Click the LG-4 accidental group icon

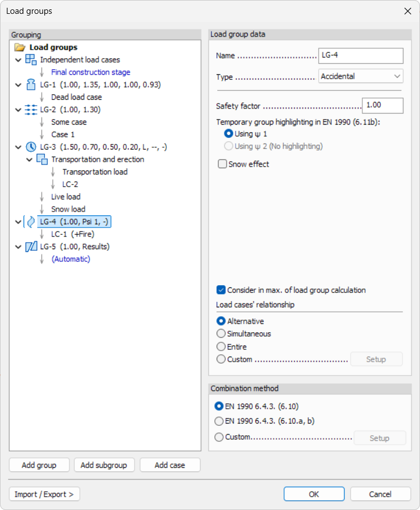pyautogui.click(x=31, y=221)
